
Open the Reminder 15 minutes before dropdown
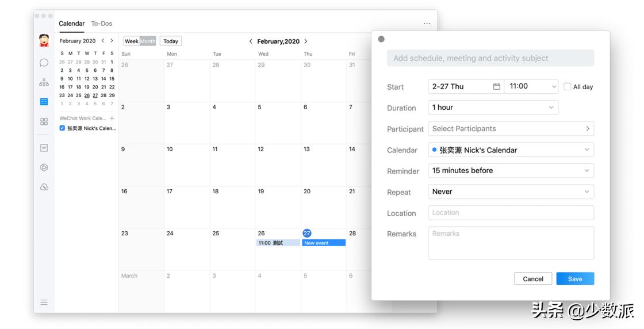[x=511, y=170]
